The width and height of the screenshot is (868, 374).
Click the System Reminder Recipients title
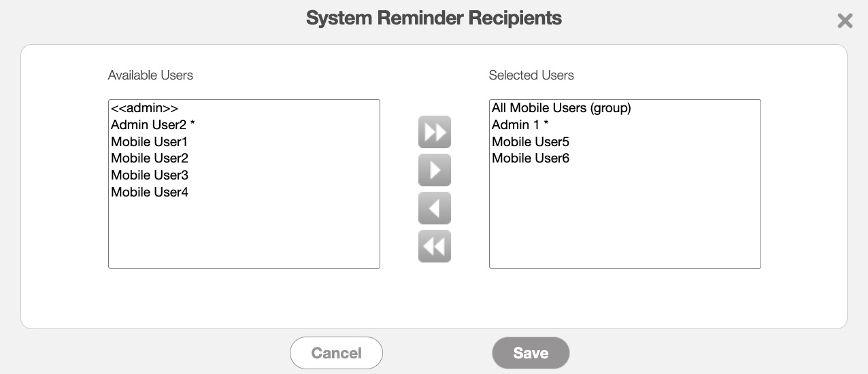[x=434, y=18]
